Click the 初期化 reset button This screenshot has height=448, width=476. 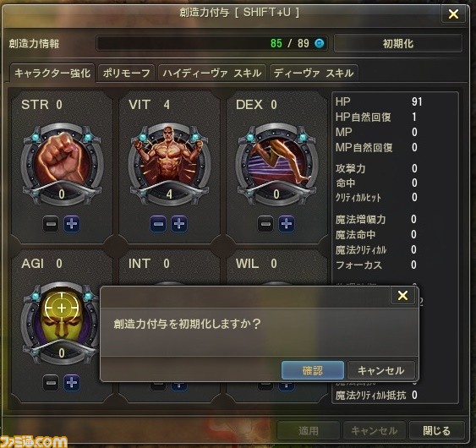398,43
